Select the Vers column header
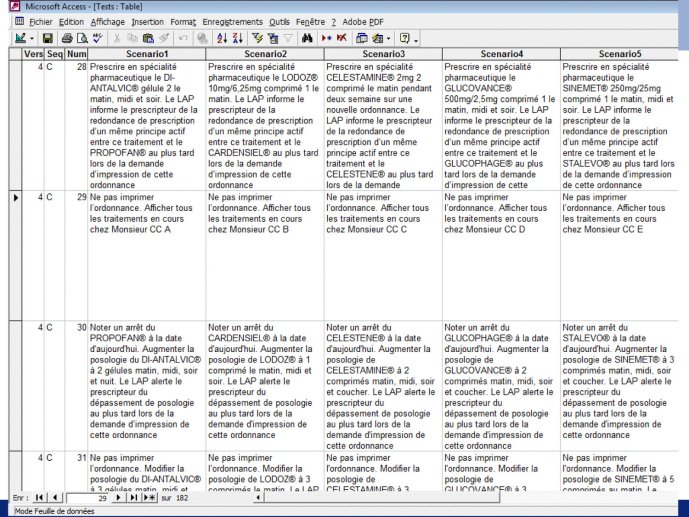 coord(33,54)
